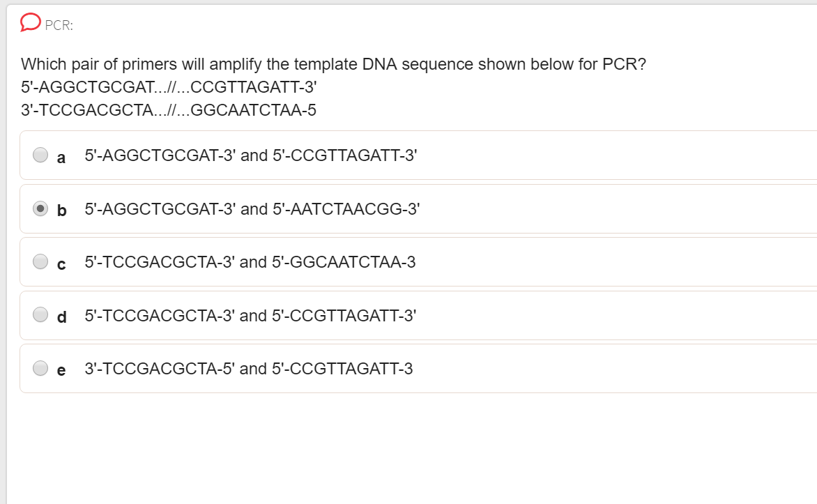817x504 pixels.
Task: Click inside the option d answer row
Action: click(418, 315)
